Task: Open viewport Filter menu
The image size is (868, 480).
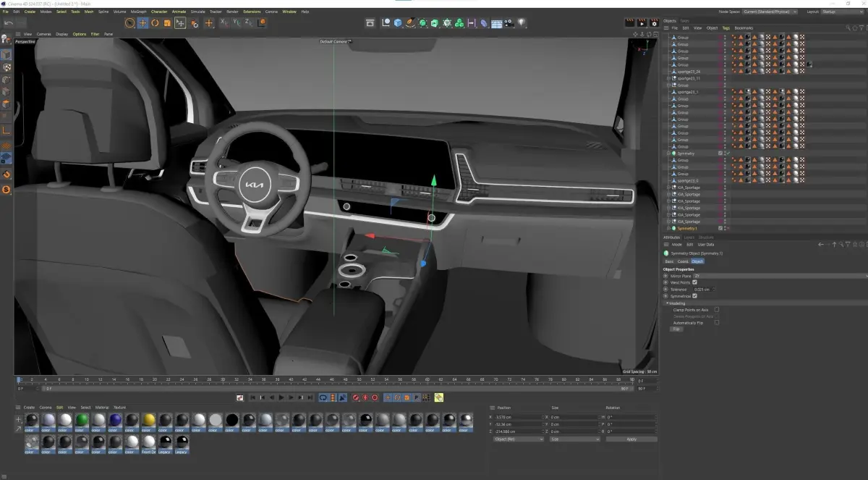Action: (95, 34)
